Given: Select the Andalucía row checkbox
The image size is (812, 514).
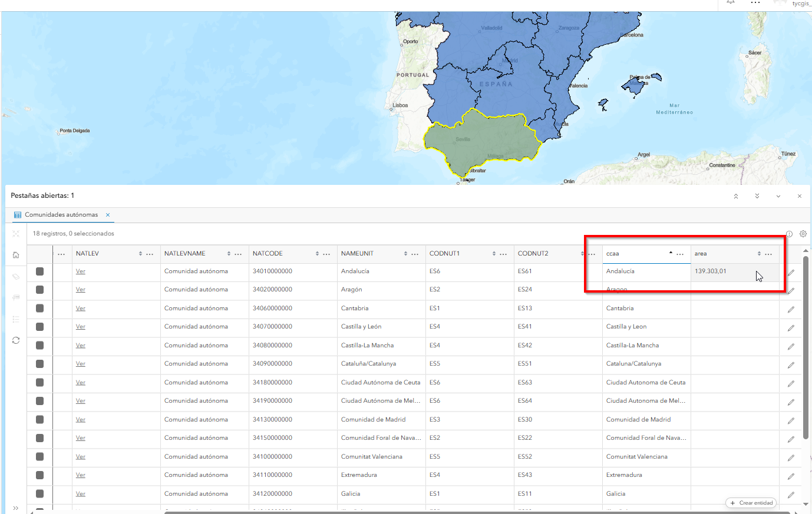Looking at the screenshot, I should 40,271.
